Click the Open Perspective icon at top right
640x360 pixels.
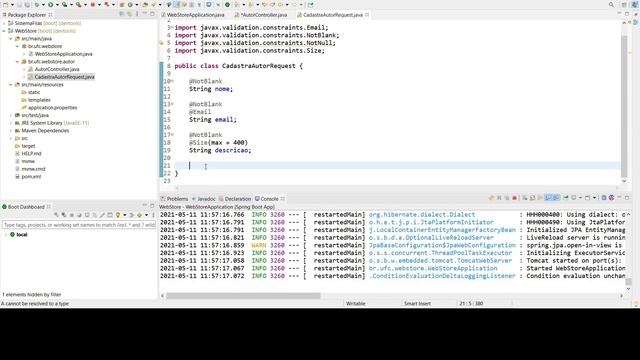coord(624,4)
